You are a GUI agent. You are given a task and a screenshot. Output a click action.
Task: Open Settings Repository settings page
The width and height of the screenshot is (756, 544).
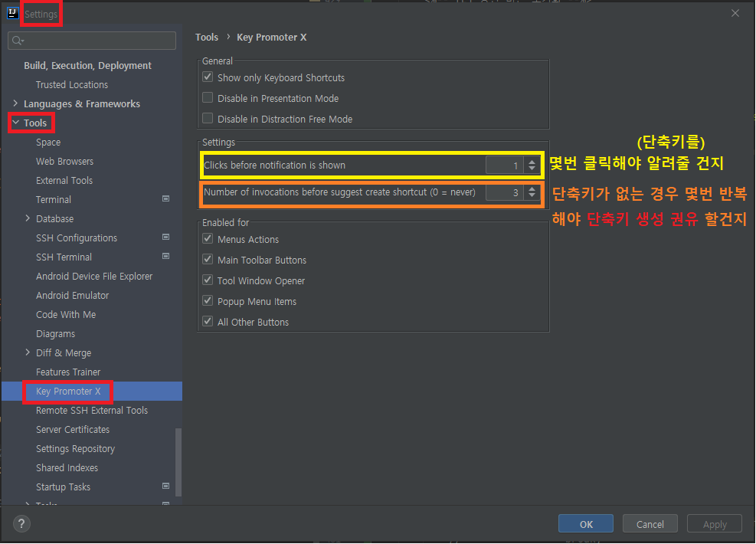pos(75,448)
